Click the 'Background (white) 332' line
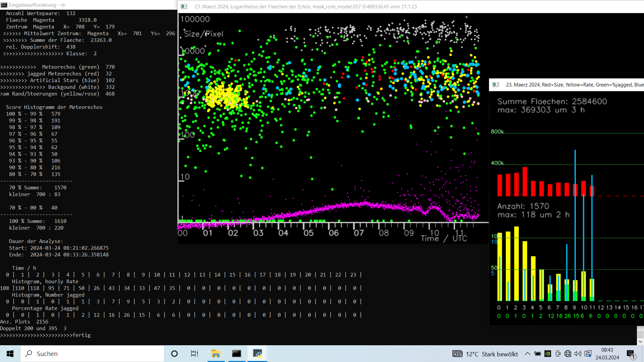This screenshot has width=644, height=362. coord(57,87)
